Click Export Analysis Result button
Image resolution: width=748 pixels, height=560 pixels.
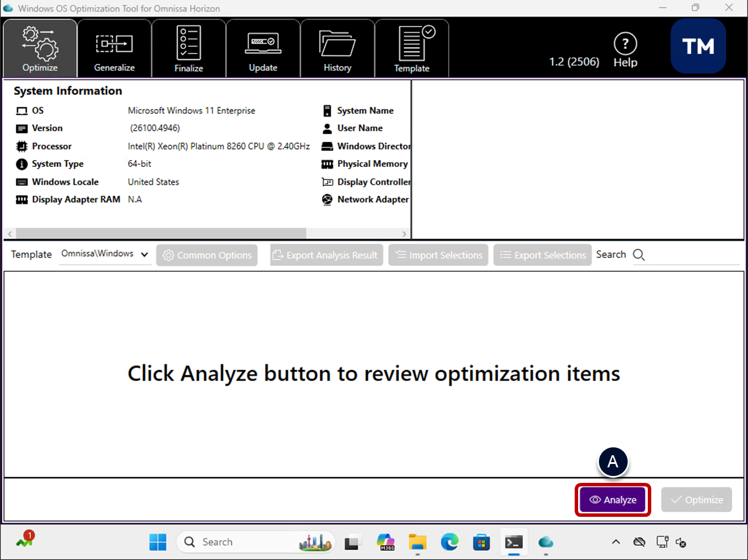coord(326,255)
